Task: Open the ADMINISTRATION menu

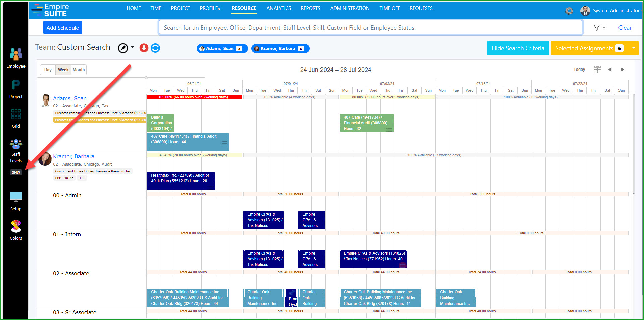Action: point(350,8)
